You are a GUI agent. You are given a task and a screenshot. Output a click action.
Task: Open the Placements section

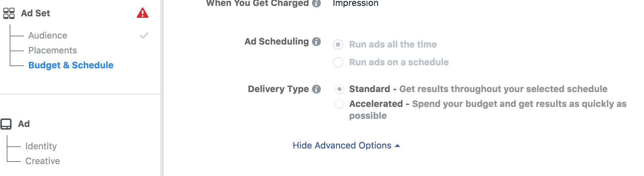click(x=53, y=50)
